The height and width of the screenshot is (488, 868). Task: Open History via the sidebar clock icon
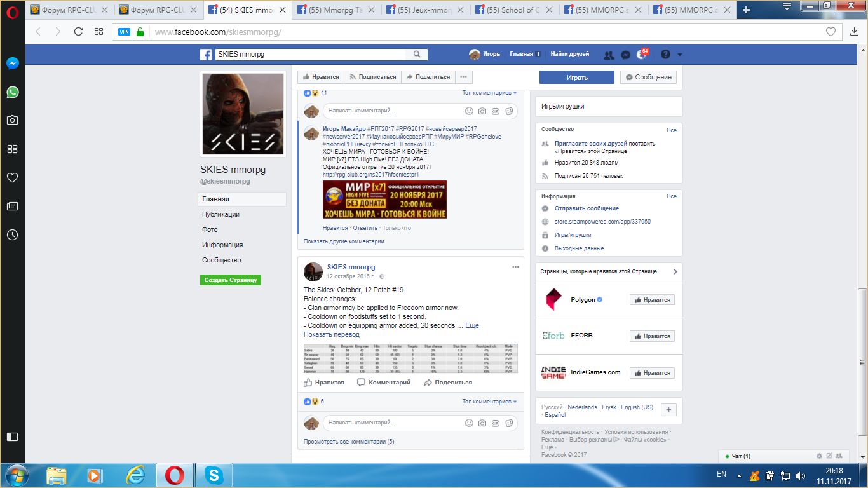(x=13, y=235)
